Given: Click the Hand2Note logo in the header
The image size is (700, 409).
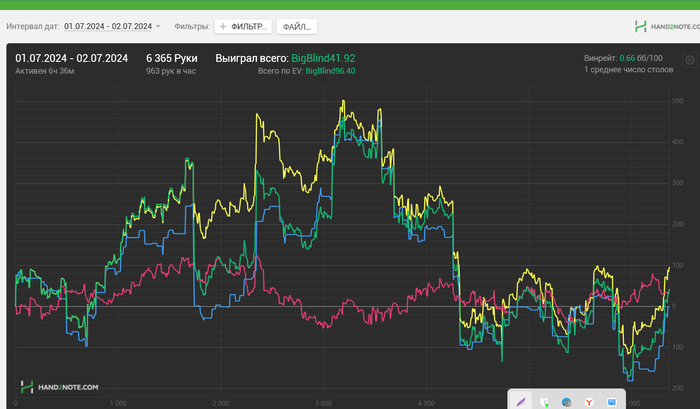Looking at the screenshot, I should [x=640, y=26].
